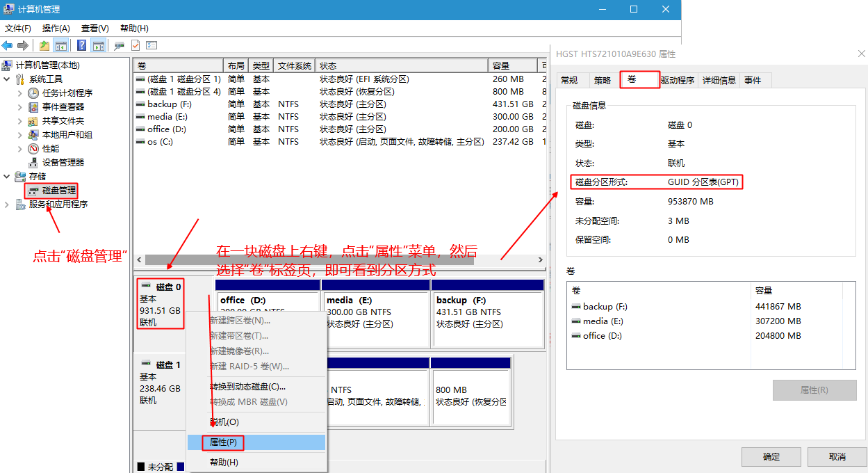The image size is (868, 473).
Task: Switch to the 策略 tab
Action: pyautogui.click(x=603, y=81)
